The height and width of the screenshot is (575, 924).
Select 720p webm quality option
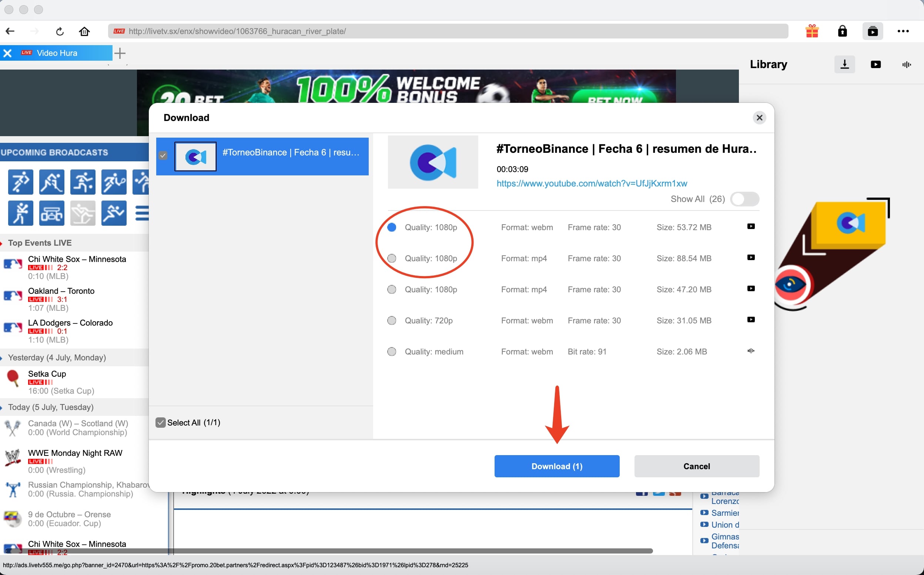391,320
